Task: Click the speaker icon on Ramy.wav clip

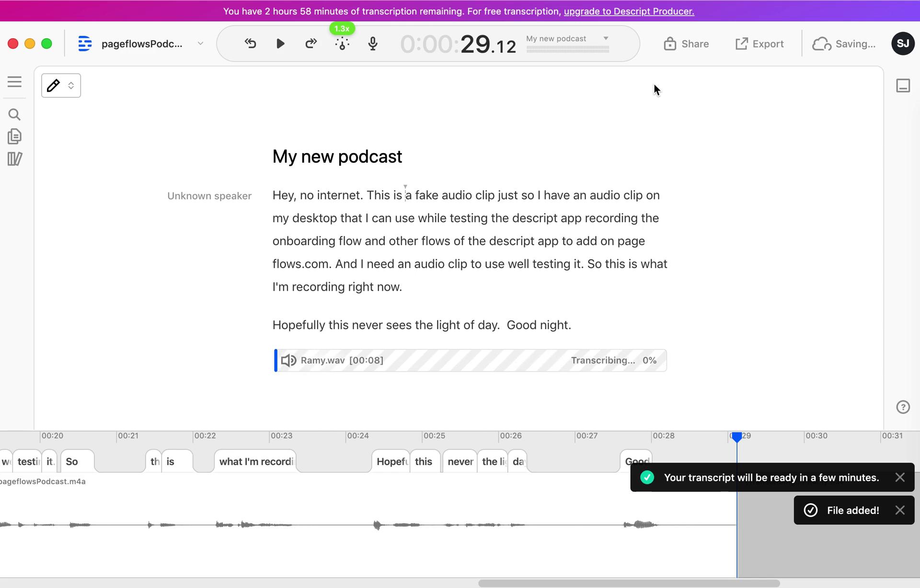Action: pyautogui.click(x=288, y=361)
